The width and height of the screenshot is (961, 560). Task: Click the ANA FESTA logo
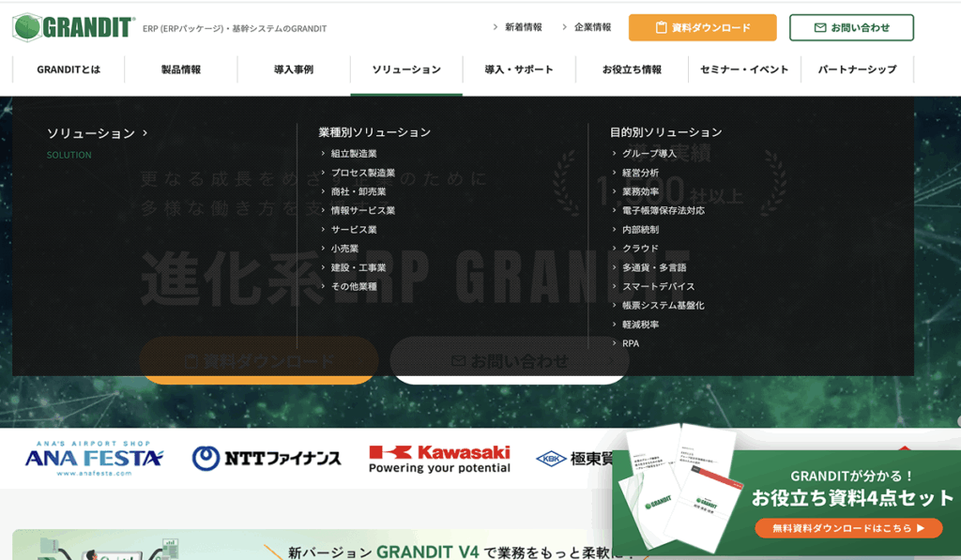pos(94,458)
